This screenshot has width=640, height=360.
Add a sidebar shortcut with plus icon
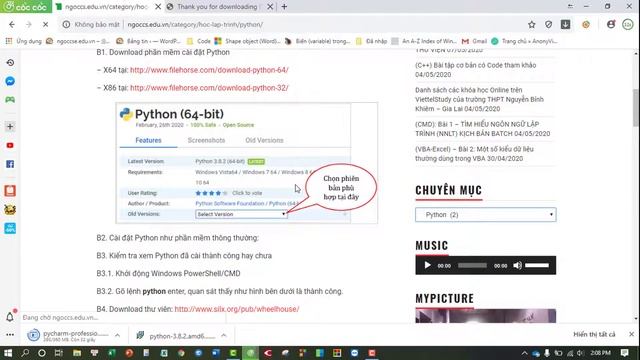10,127
